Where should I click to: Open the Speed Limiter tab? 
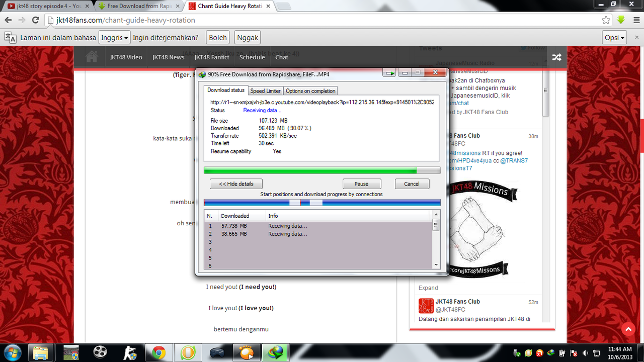pos(265,91)
